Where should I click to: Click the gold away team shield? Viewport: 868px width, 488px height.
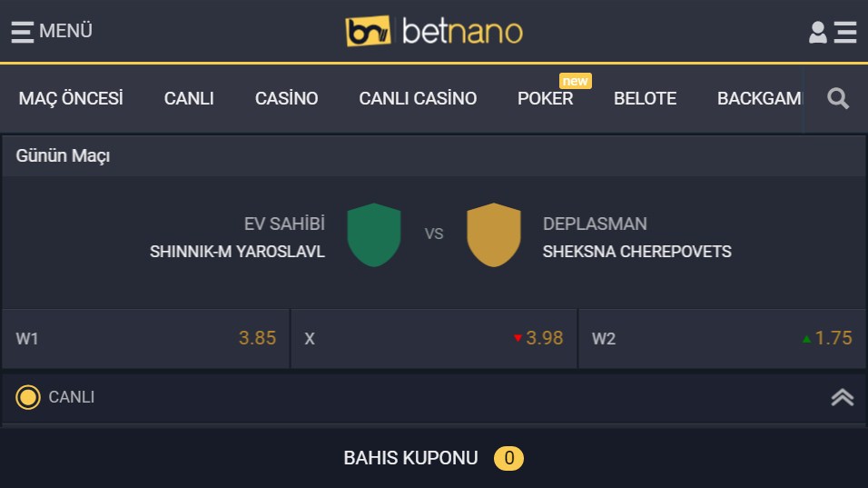click(x=494, y=235)
